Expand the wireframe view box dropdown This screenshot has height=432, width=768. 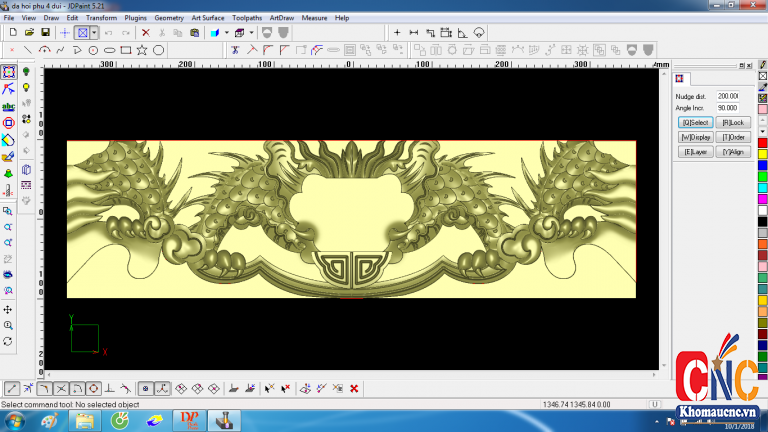[x=250, y=33]
